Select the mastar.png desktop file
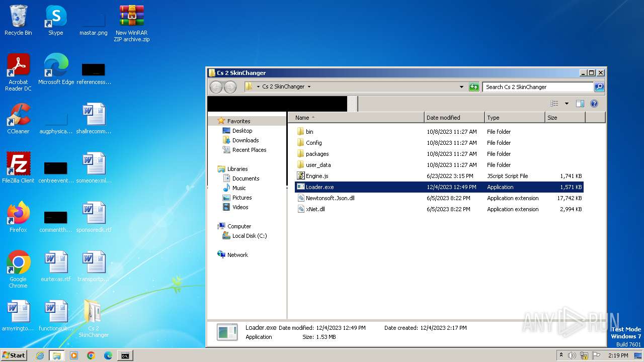The width and height of the screenshot is (644, 362). point(93,21)
